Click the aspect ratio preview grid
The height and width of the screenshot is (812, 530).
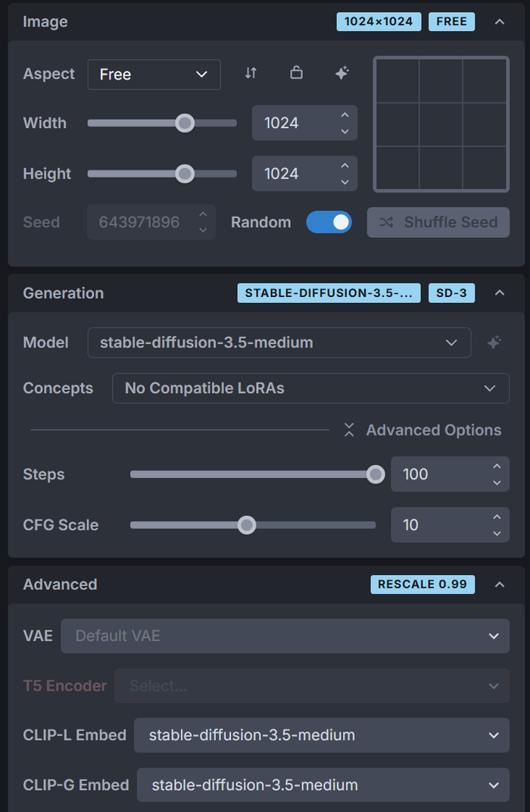(441, 124)
